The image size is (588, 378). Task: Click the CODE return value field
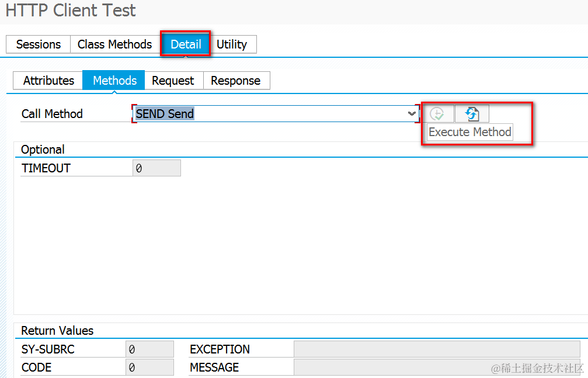[x=149, y=367]
